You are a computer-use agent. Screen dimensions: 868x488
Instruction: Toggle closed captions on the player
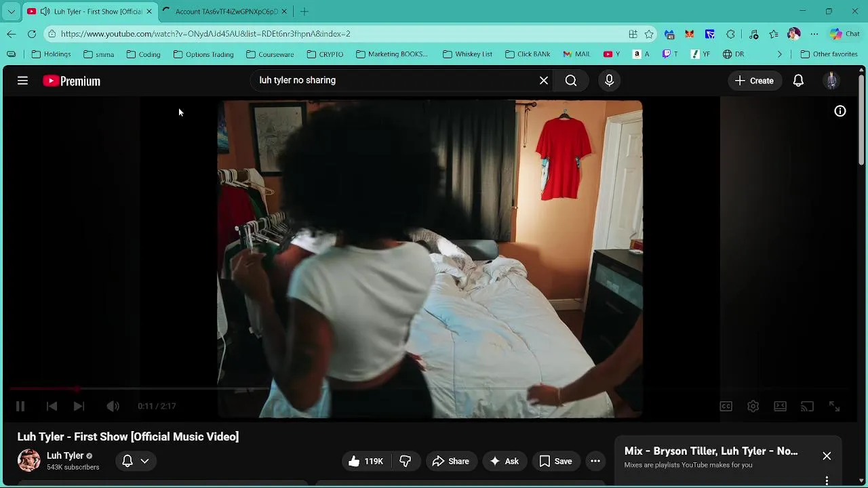pyautogui.click(x=726, y=406)
